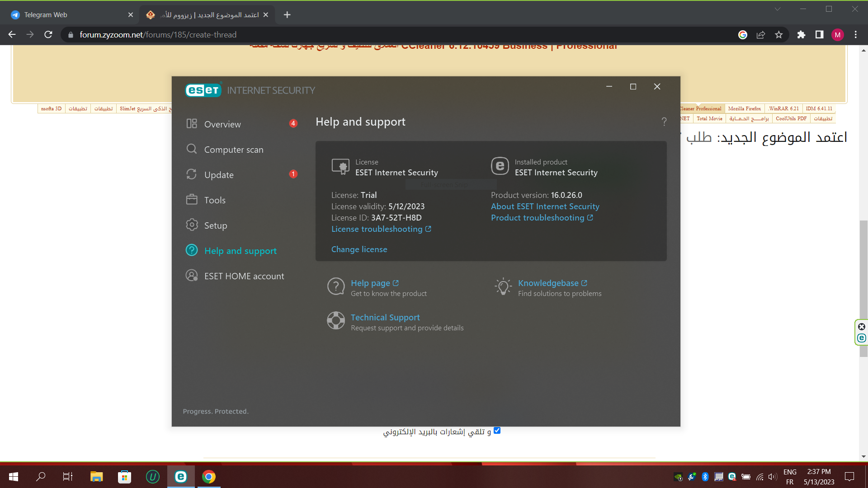Viewport: 868px width, 488px height.
Task: Click the IDM 6.41.11 tag on forum
Action: point(819,108)
